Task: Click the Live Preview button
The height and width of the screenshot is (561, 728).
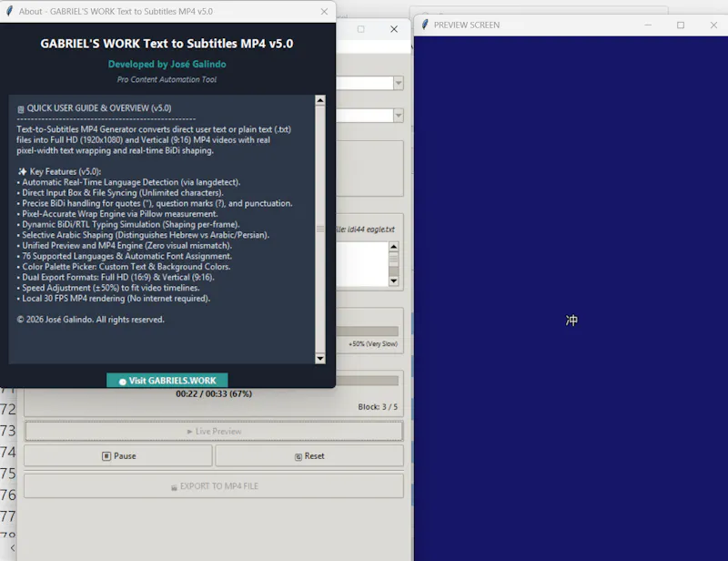Action: 214,432
